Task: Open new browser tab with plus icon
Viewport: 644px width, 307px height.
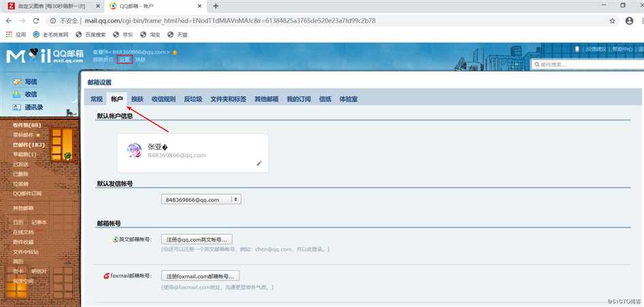Action: click(x=216, y=5)
